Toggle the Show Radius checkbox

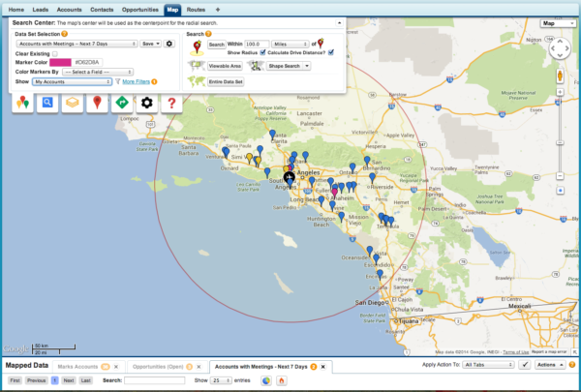(x=262, y=52)
